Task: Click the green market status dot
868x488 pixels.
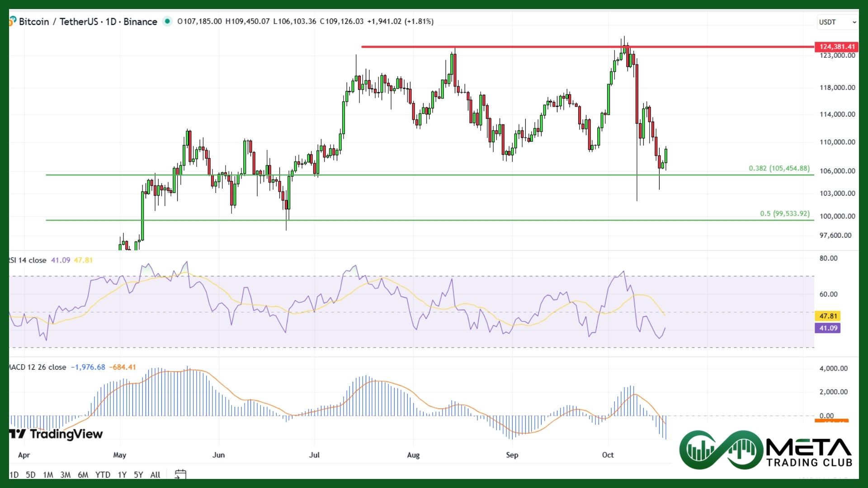Action: click(x=167, y=21)
